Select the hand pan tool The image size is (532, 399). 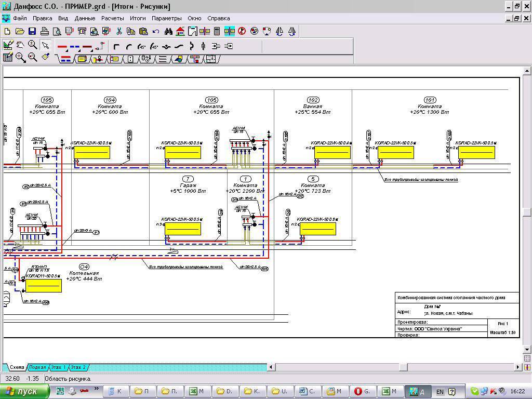coord(20,45)
